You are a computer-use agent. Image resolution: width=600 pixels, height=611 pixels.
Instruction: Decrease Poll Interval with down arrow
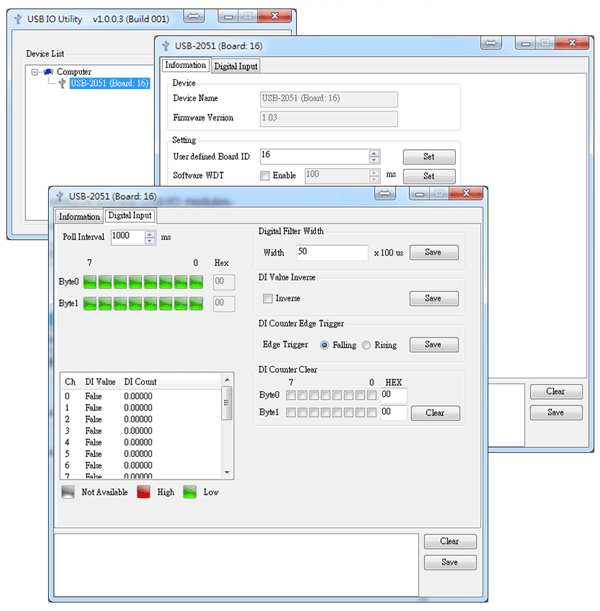(x=150, y=241)
